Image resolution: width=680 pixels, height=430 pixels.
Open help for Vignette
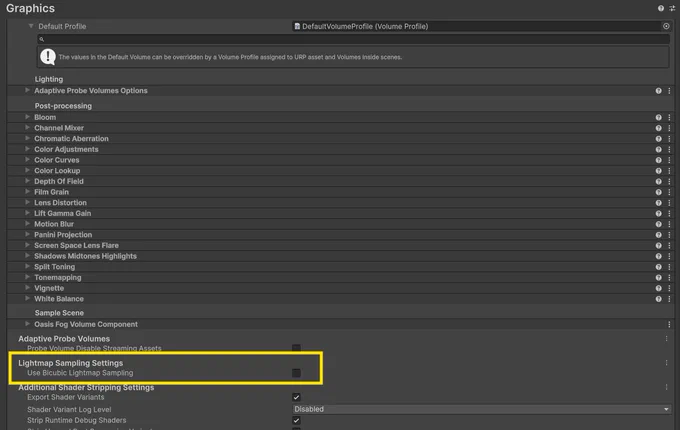(x=658, y=288)
